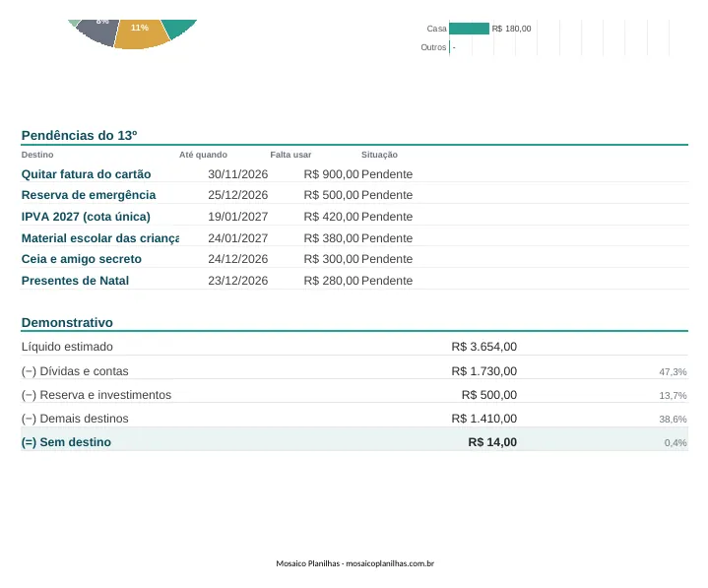Screen dimensions: 708x588
Task: Click the Casa bar in chart
Action: point(469,29)
